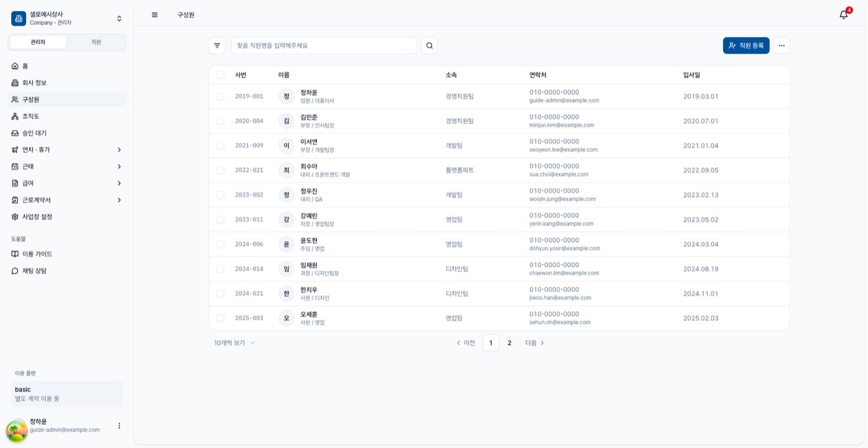Screen dimensions: 868x448
Task: Toggle the select-all header checkbox
Action: click(x=220, y=75)
